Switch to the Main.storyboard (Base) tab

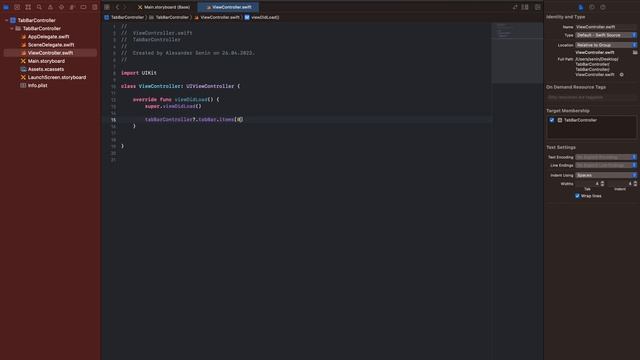pos(164,7)
